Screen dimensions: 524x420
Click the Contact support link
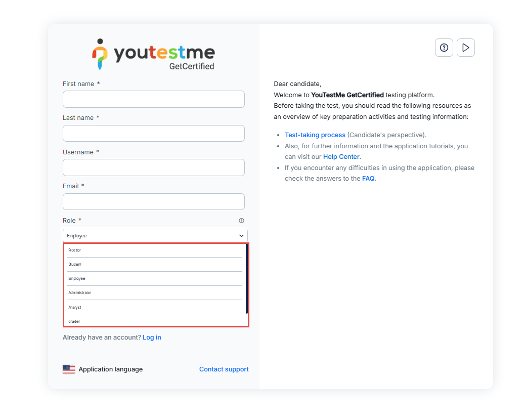[224, 369]
